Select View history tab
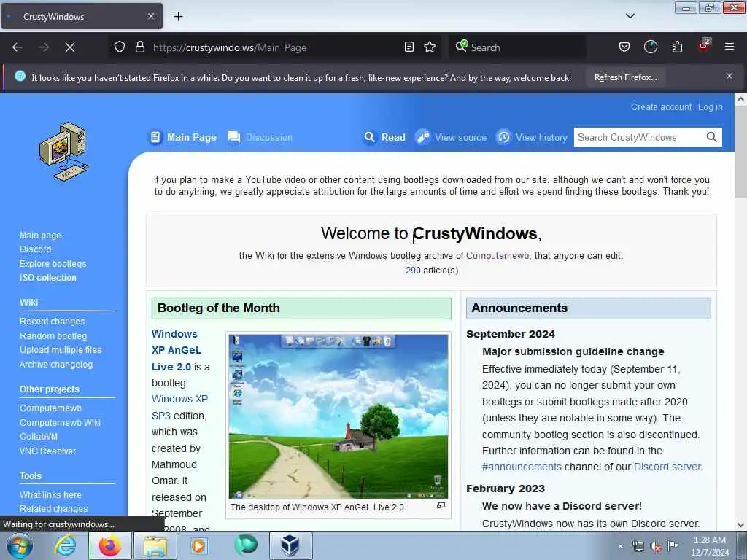Viewport: 747px width, 560px height. pyautogui.click(x=532, y=137)
